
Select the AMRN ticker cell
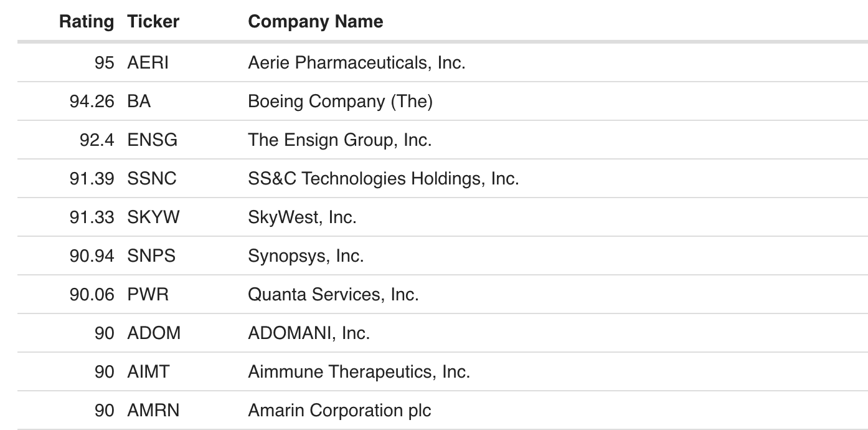coord(154,411)
